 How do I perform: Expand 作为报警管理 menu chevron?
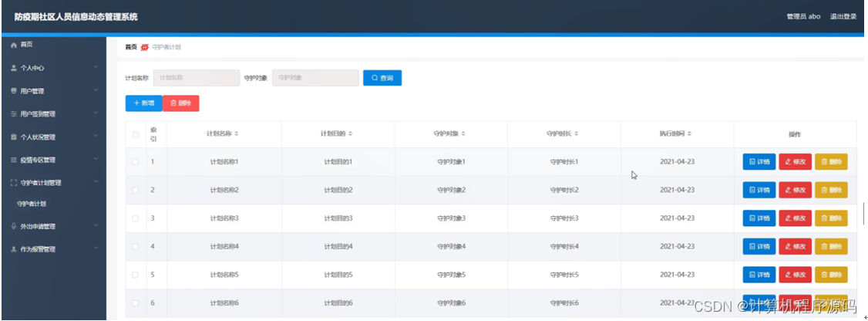point(96,249)
